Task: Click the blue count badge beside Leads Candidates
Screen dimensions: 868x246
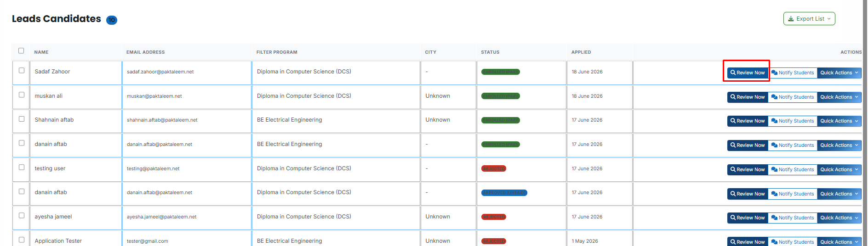Action: click(112, 20)
